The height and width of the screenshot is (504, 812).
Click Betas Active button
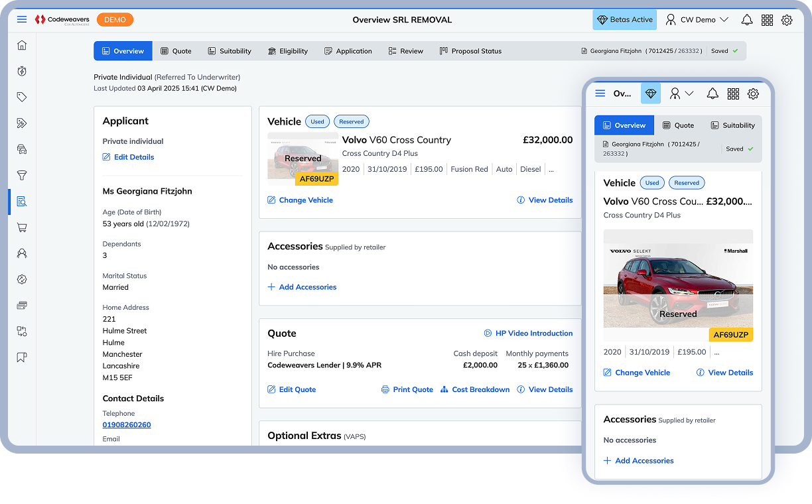(624, 20)
